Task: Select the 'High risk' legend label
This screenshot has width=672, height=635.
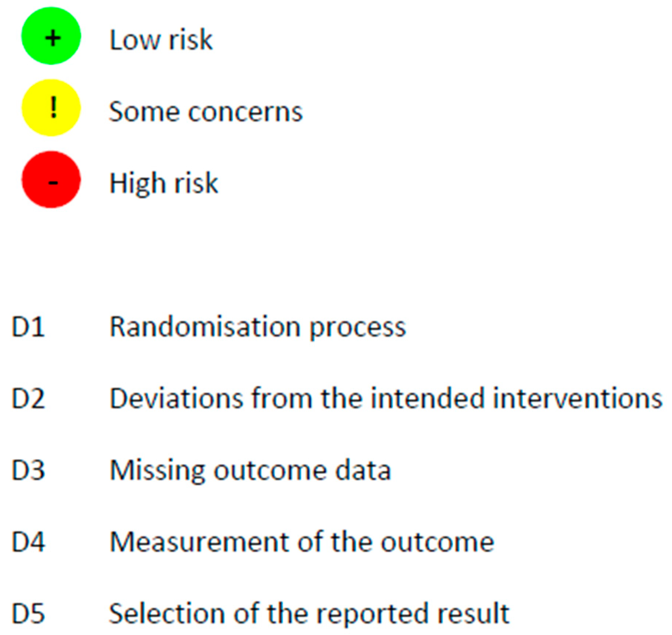Action: (x=164, y=183)
